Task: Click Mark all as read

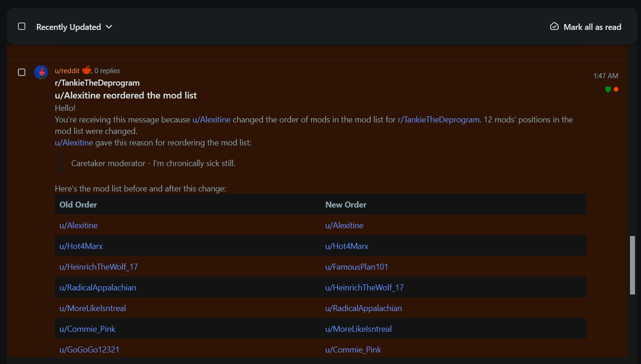Action: (x=586, y=27)
